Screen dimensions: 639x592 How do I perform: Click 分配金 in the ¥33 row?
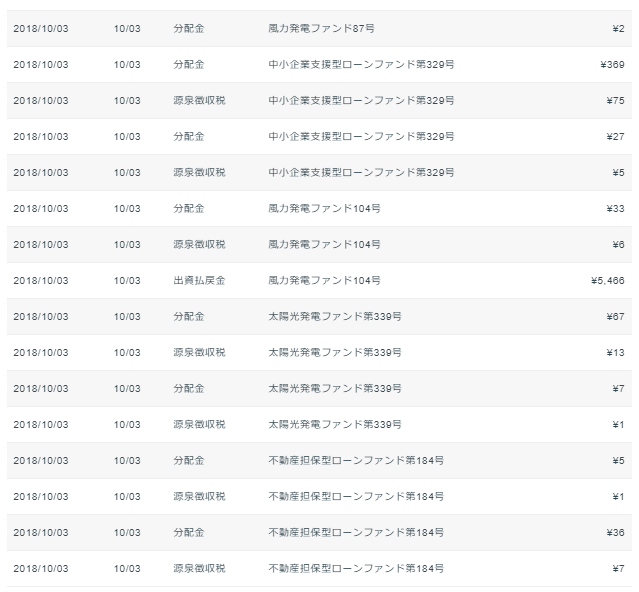[x=189, y=209]
